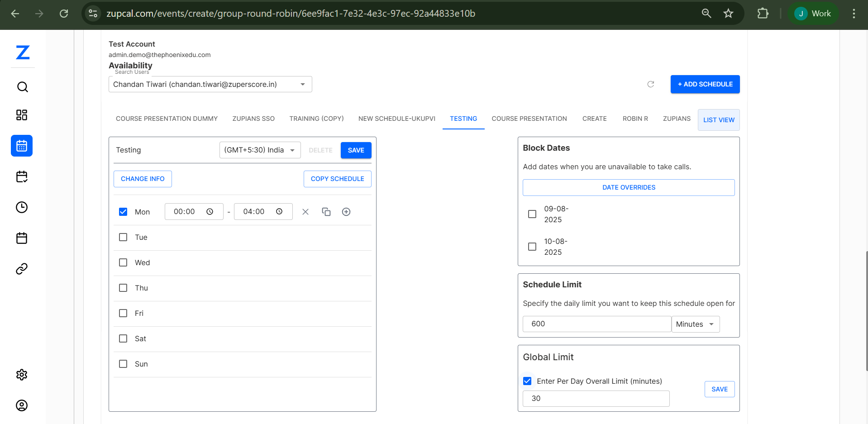Image resolution: width=868 pixels, height=424 pixels.
Task: Click the Add Schedule button
Action: click(x=705, y=84)
